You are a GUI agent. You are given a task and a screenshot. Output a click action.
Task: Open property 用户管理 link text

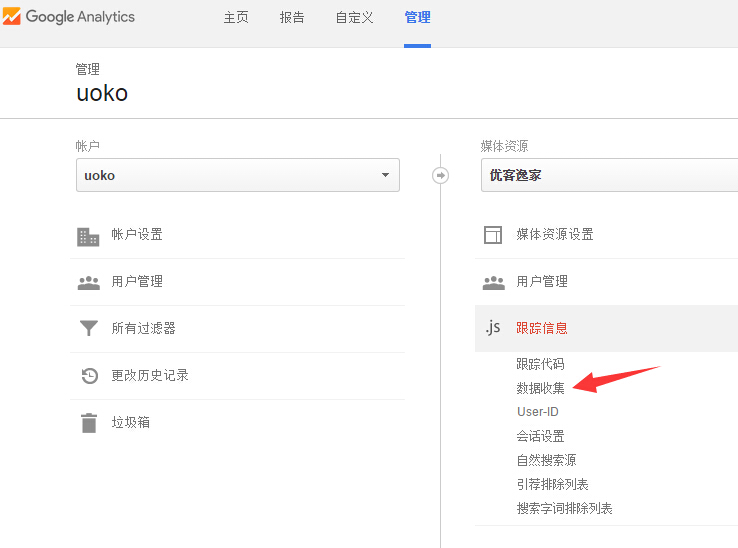(542, 282)
